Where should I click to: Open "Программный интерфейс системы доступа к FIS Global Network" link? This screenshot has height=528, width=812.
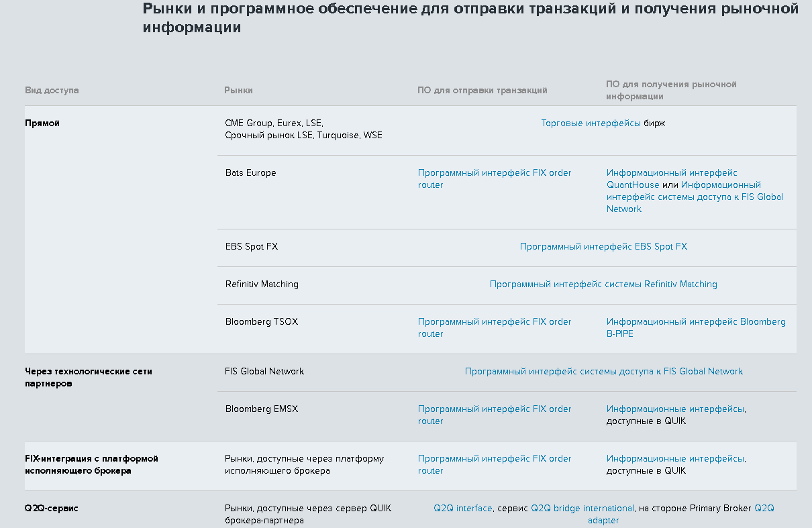tap(604, 372)
